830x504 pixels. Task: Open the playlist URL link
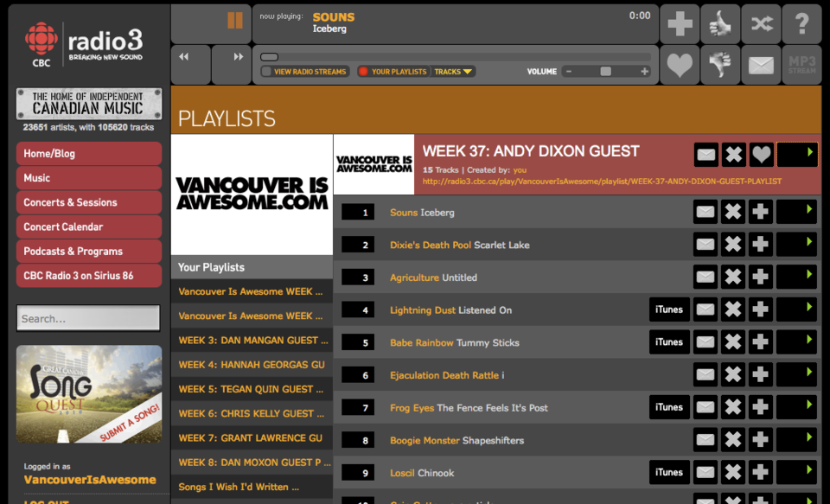coord(602,181)
